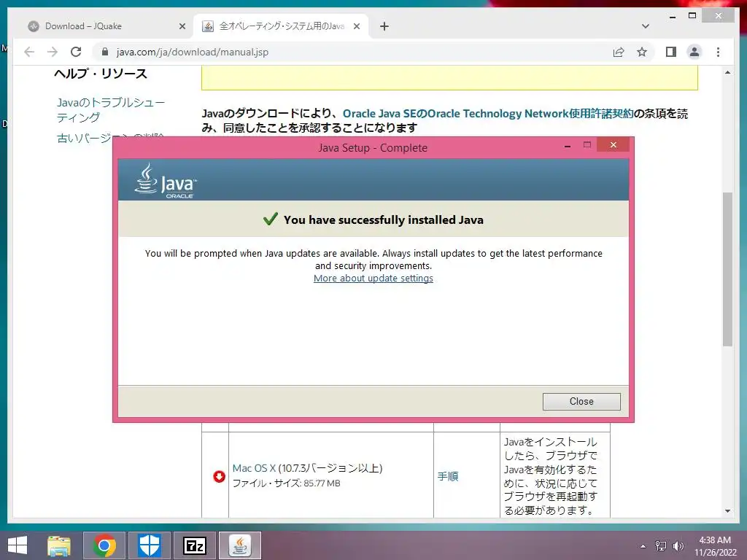The height and width of the screenshot is (560, 747).
Task: Open the Chrome three-dot menu
Action: (x=718, y=52)
